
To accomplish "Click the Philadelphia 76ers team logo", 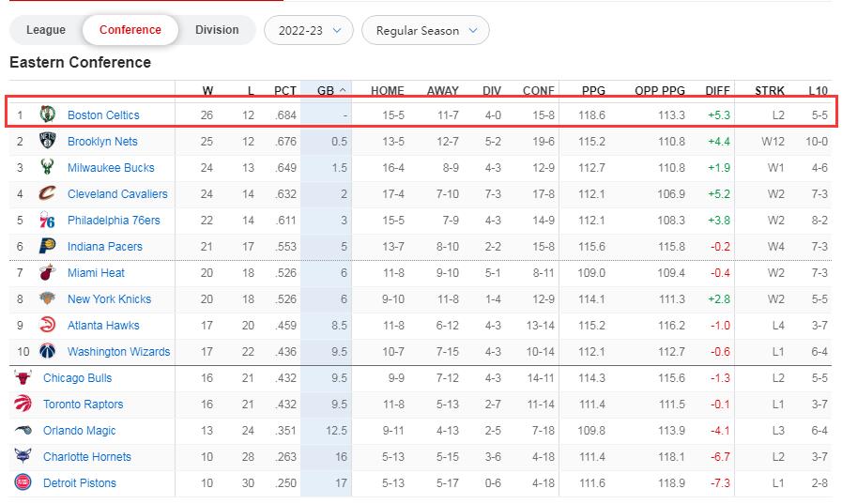I will point(47,220).
